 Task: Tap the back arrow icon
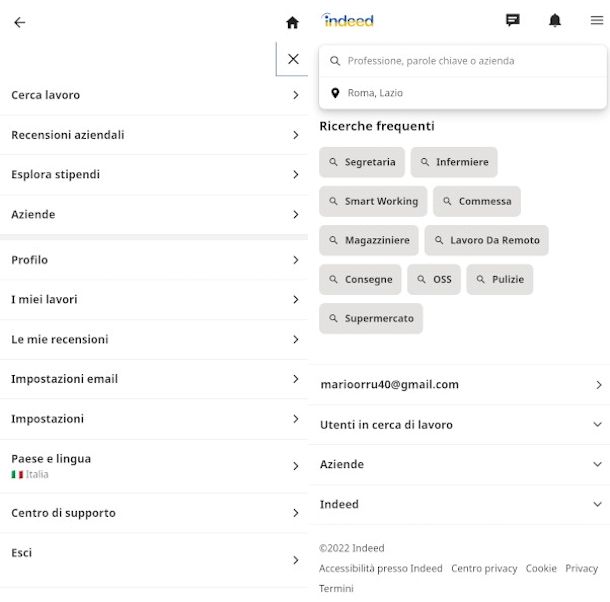tap(19, 23)
